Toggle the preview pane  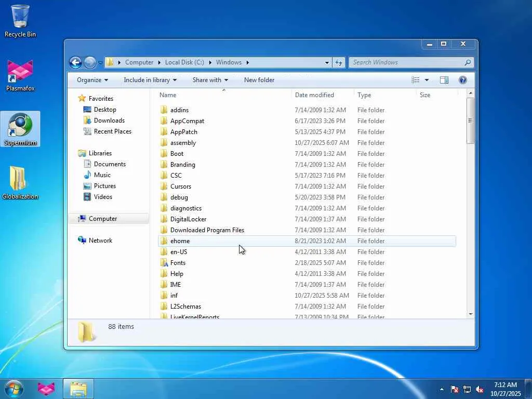pos(444,80)
